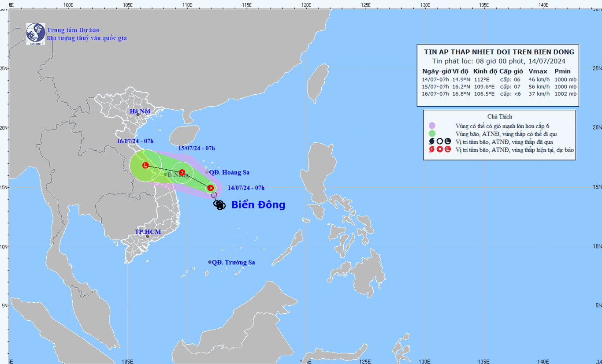
Task: Click the Hà Nội city marker
Action: click(x=138, y=115)
